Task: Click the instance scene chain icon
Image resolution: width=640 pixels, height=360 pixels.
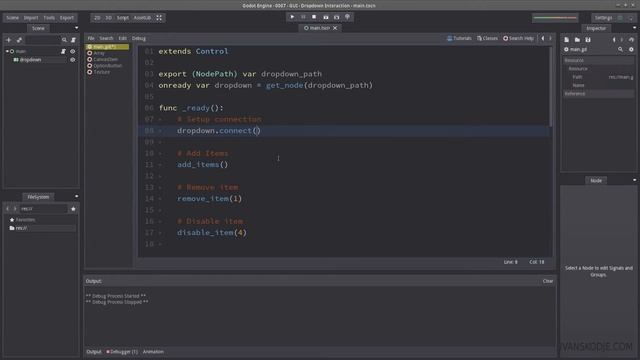Action: point(19,40)
